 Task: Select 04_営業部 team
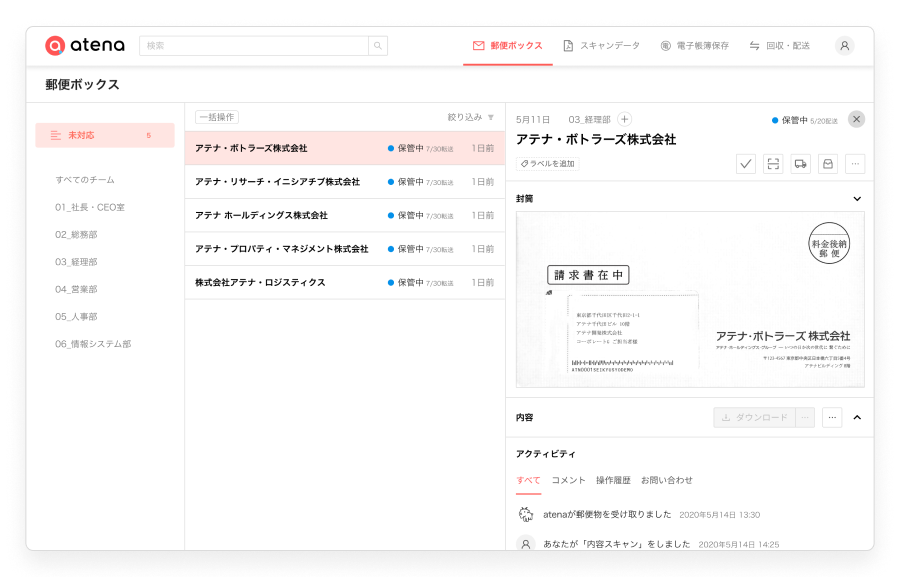76,289
